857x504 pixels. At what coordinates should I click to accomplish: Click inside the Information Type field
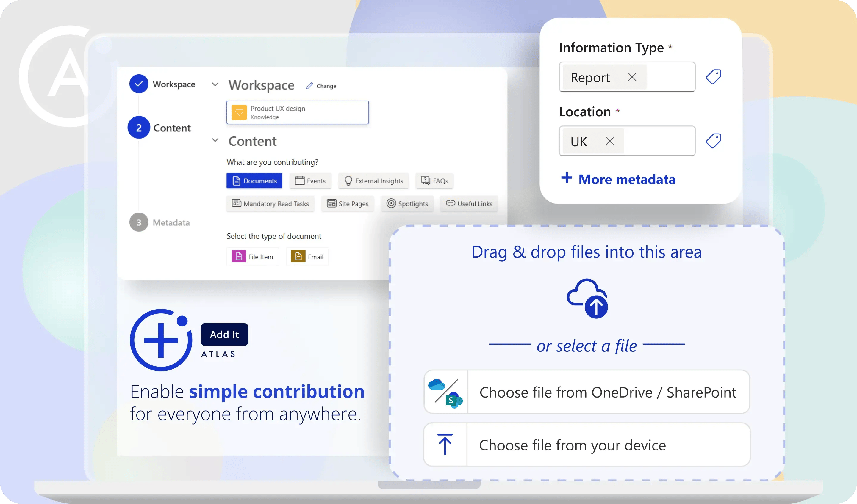(x=627, y=77)
